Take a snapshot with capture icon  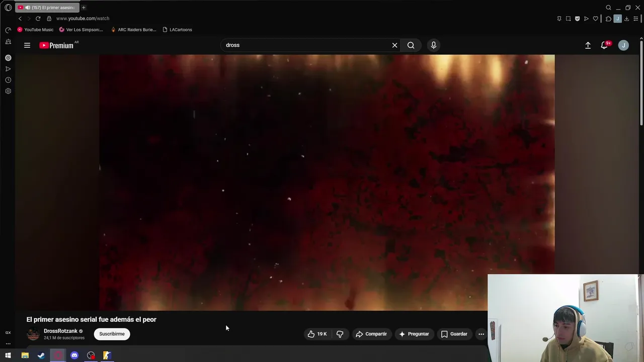tap(568, 19)
